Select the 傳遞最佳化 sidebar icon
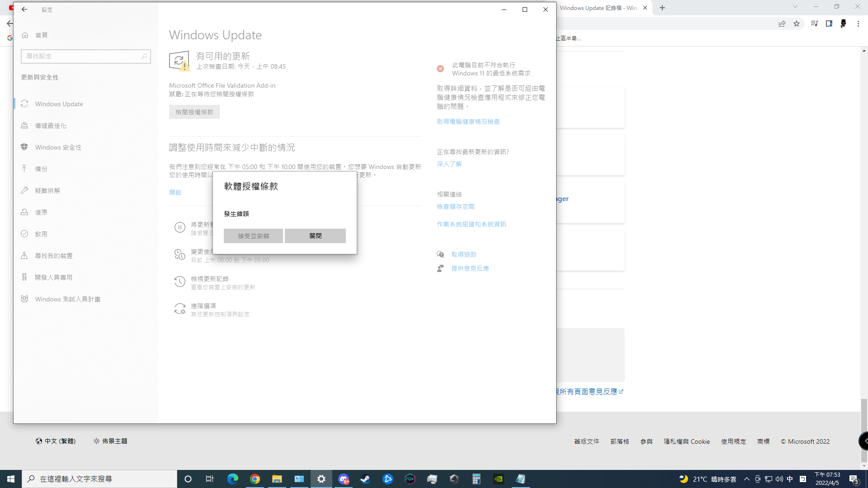 point(24,125)
